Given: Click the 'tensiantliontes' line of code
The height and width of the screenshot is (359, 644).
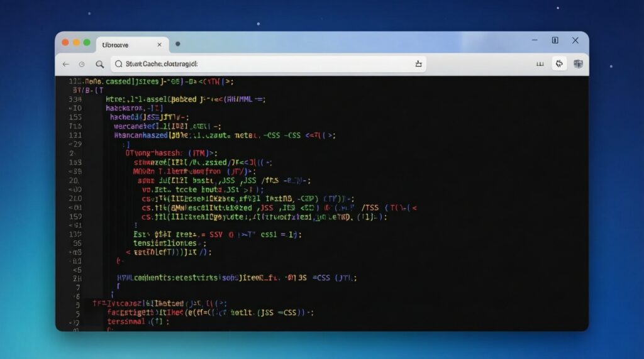Looking at the screenshot, I should click(x=169, y=243).
